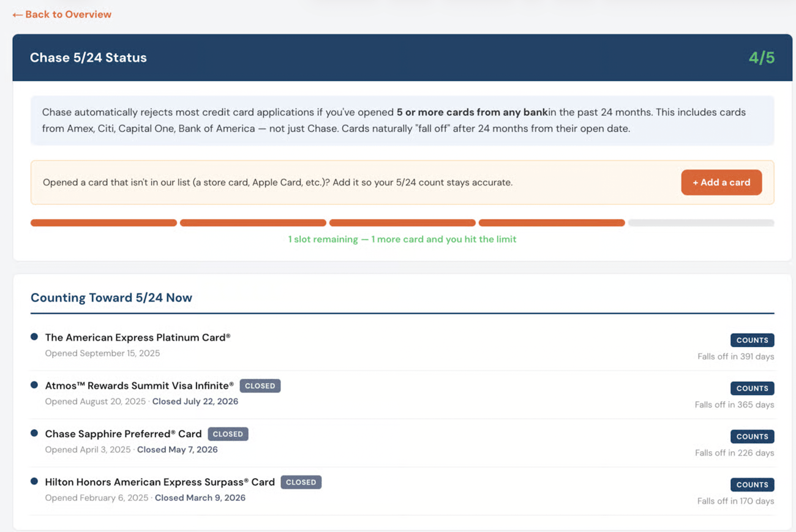Click the COUNTS badge for Atmos Rewards Summit
The height and width of the screenshot is (532, 796).
[752, 388]
